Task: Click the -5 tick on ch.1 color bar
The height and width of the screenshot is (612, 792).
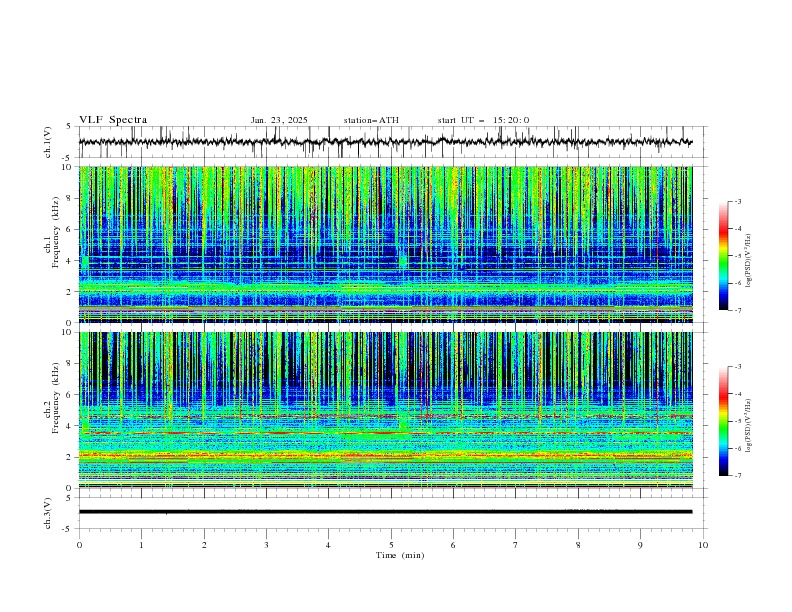Action: click(x=737, y=256)
